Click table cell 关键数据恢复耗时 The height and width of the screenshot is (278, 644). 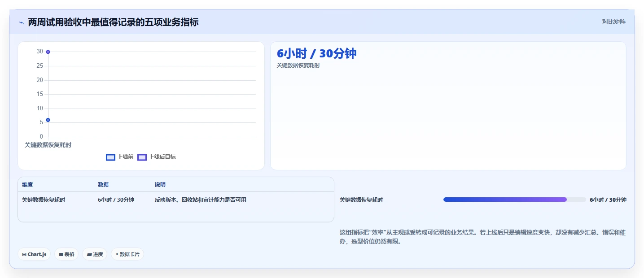click(44, 200)
